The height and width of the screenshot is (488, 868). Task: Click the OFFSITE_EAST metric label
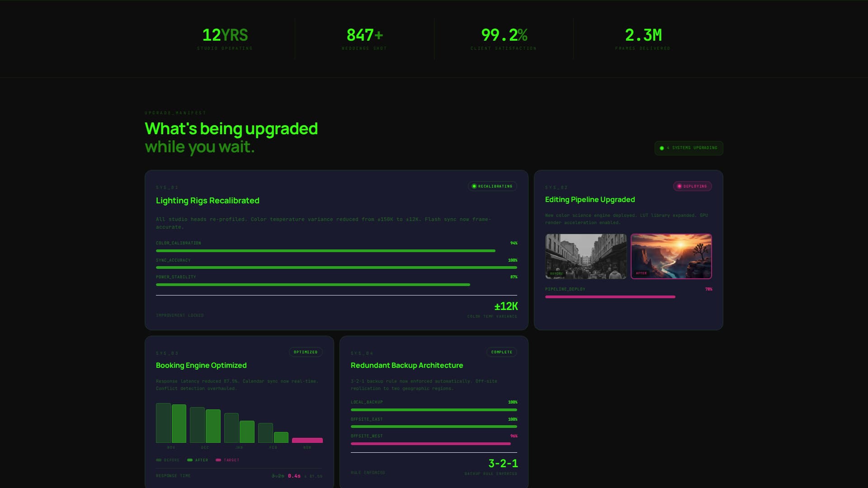(367, 419)
